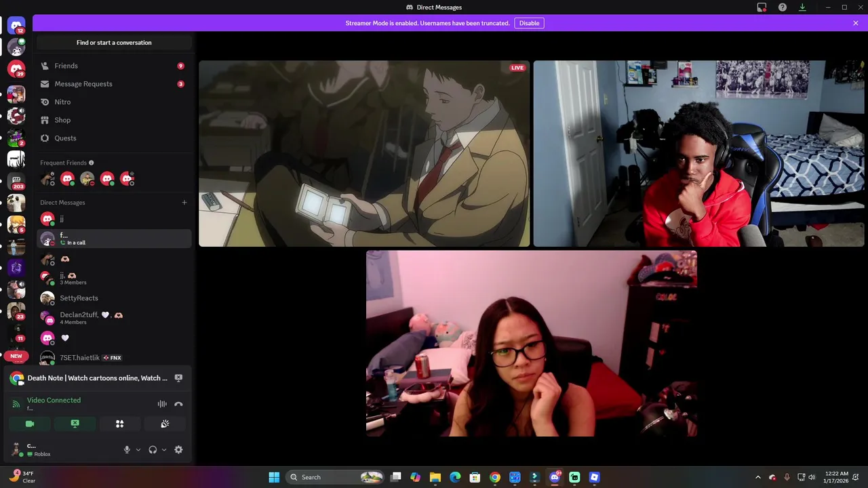Open the Declan2tuff group DM
The image size is (868, 488).
[114, 318]
